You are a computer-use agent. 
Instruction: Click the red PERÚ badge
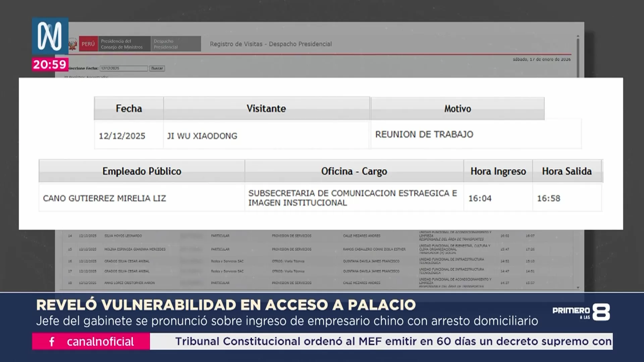click(89, 44)
